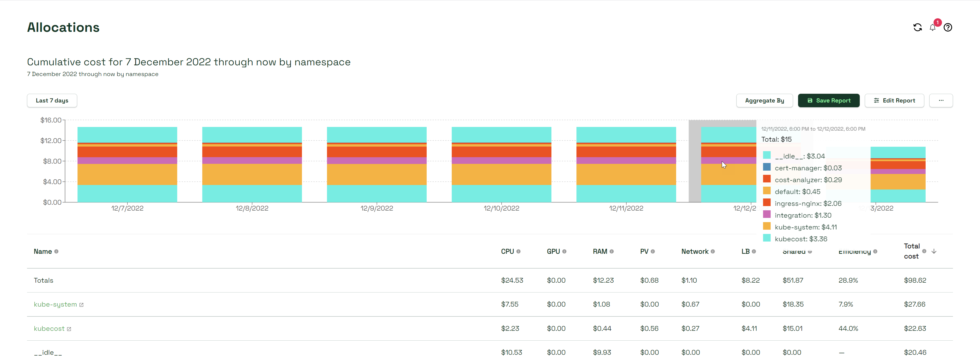Image resolution: width=980 pixels, height=364 pixels.
Task: Click the refresh icon at top right
Action: click(917, 27)
